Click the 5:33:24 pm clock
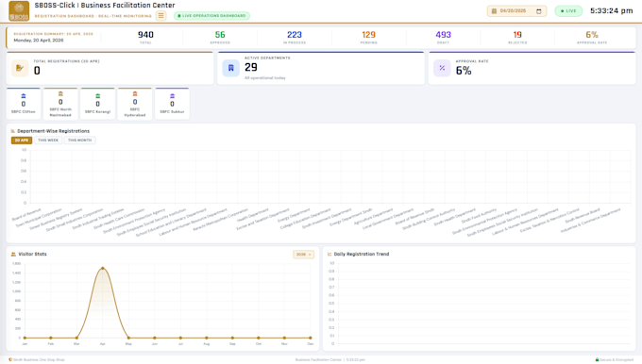 pos(611,11)
